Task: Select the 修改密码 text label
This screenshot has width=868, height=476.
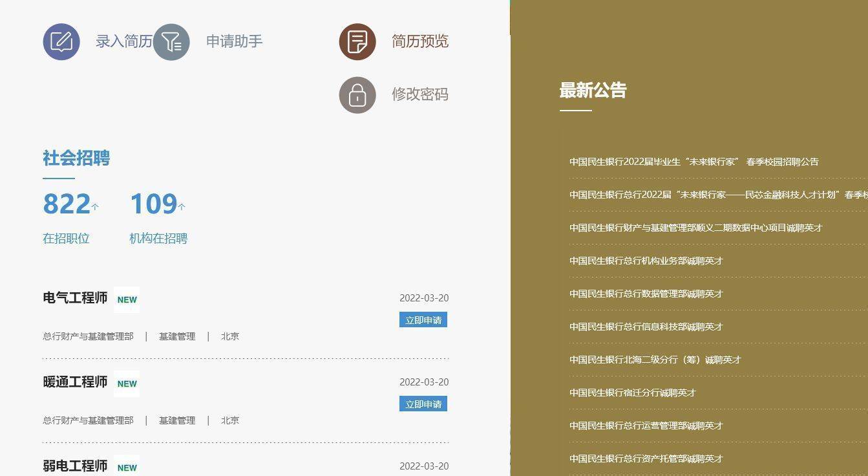Action: click(419, 94)
